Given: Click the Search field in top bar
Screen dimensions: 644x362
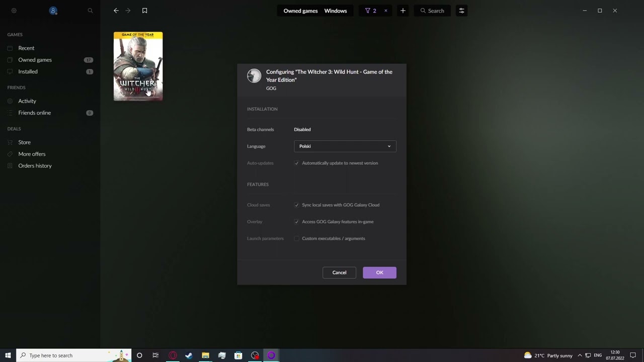Looking at the screenshot, I should point(432,11).
